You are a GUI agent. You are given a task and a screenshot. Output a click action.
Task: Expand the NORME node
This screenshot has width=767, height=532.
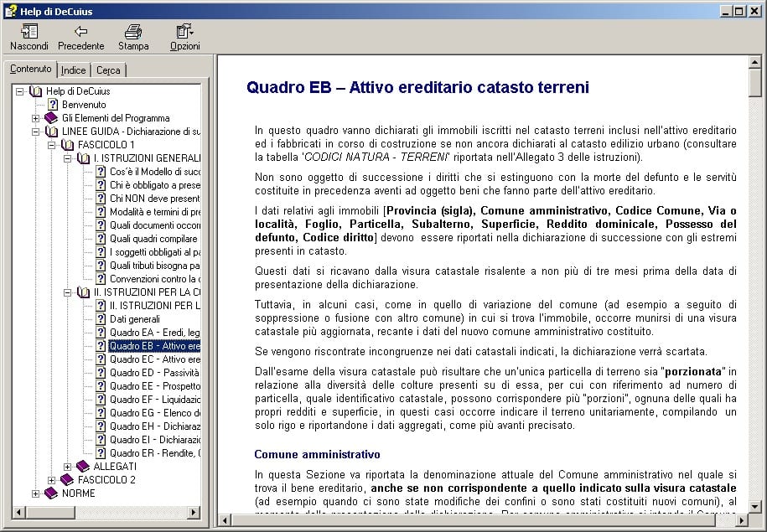tap(35, 493)
